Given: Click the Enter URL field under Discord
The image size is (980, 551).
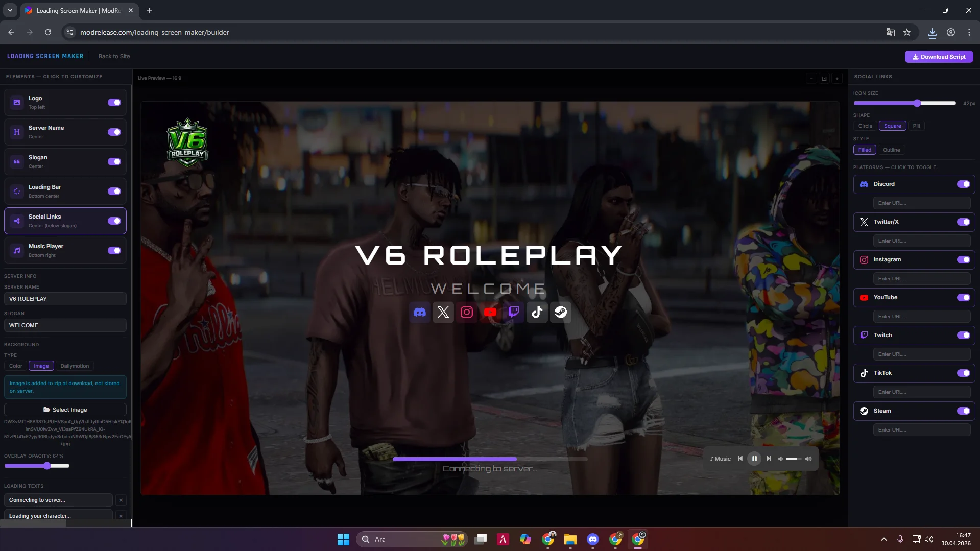Looking at the screenshot, I should pos(921,203).
